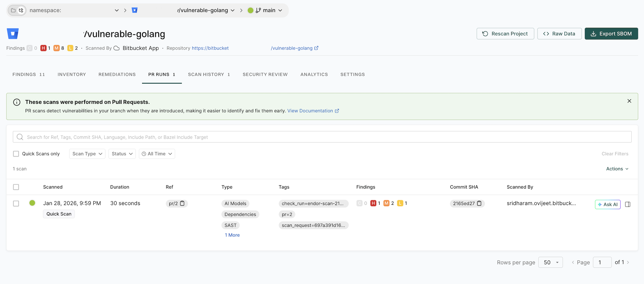Open the All Time date filter

click(157, 154)
